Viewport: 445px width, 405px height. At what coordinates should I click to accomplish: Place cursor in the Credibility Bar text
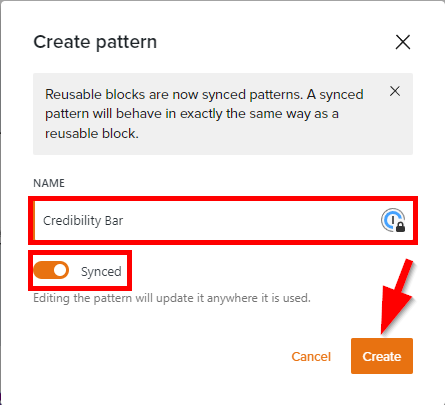tap(83, 221)
